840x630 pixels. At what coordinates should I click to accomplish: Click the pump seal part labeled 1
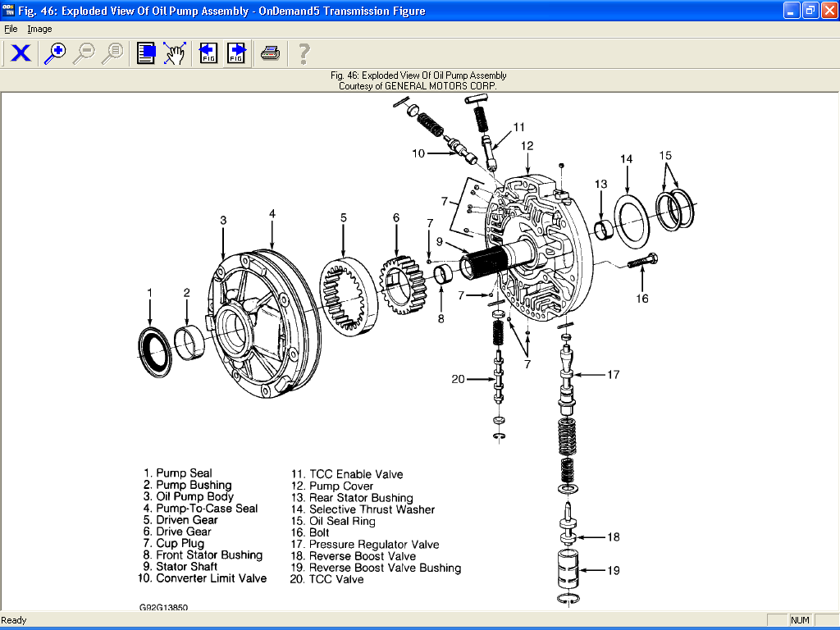coord(155,352)
